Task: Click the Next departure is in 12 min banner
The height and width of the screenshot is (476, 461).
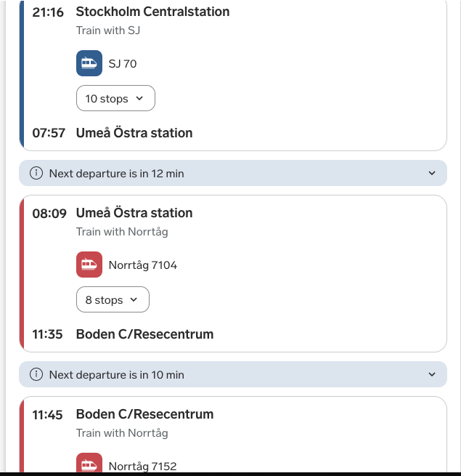Action: click(x=233, y=173)
